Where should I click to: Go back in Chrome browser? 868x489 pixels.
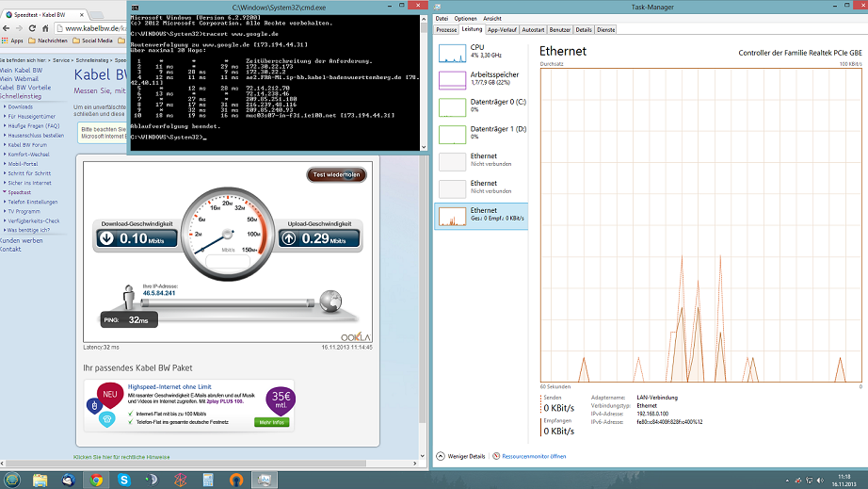point(7,28)
